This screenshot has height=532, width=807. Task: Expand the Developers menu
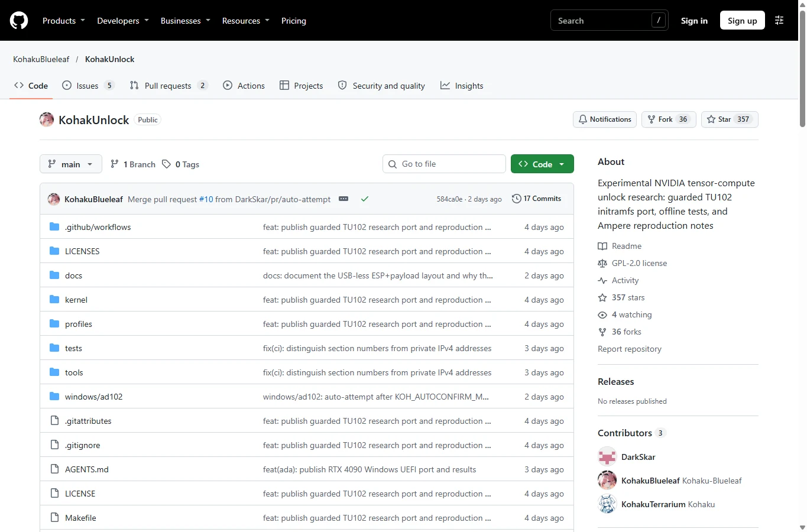coord(123,21)
